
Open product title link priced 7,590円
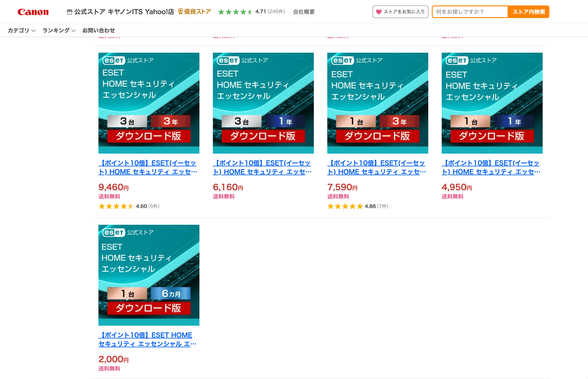[x=377, y=167]
